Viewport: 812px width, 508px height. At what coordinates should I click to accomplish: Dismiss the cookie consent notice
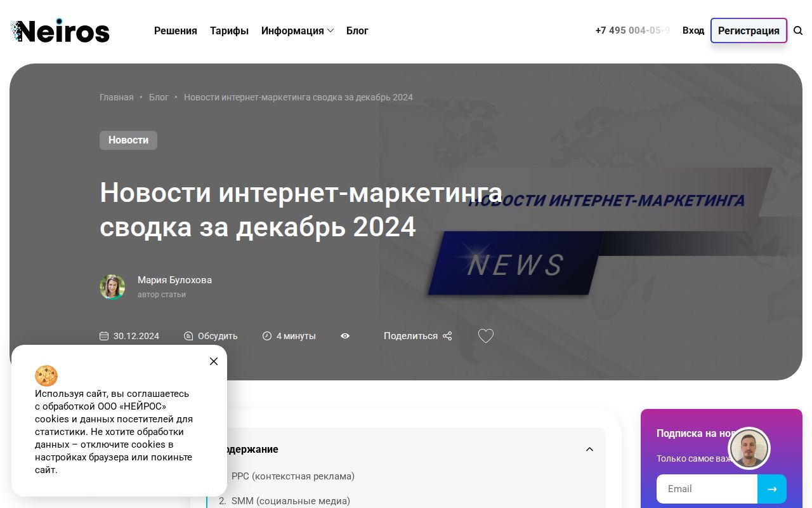point(214,361)
